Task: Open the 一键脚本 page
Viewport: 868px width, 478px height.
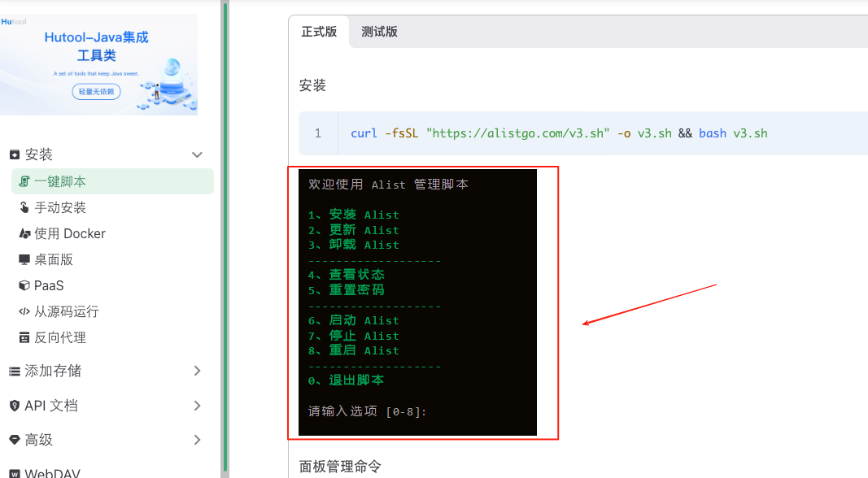Action: (113, 181)
